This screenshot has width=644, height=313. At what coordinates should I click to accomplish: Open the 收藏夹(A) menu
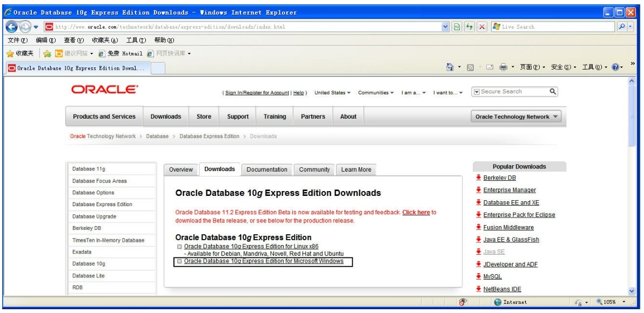[x=105, y=40]
